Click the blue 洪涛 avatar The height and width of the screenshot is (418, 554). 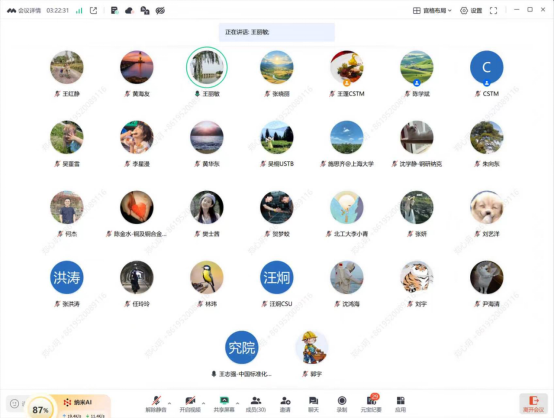pyautogui.click(x=67, y=277)
